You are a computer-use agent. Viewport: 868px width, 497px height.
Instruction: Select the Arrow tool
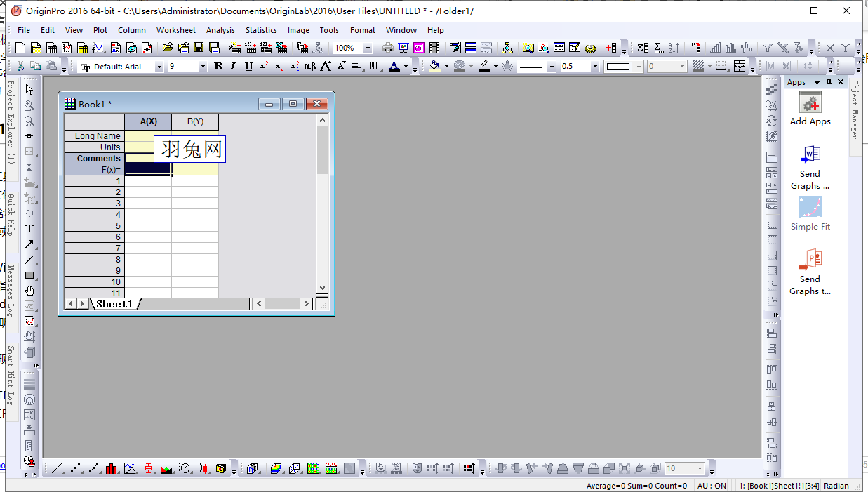(x=29, y=244)
